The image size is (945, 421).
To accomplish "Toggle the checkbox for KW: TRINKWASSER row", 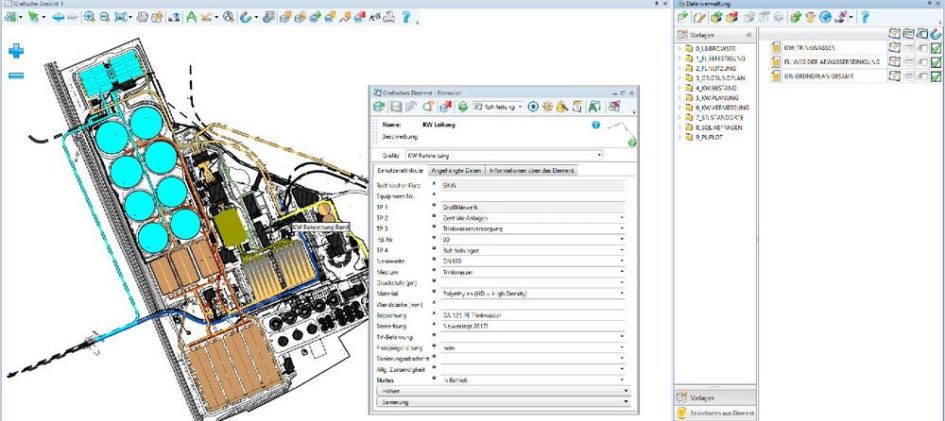I will 936,48.
